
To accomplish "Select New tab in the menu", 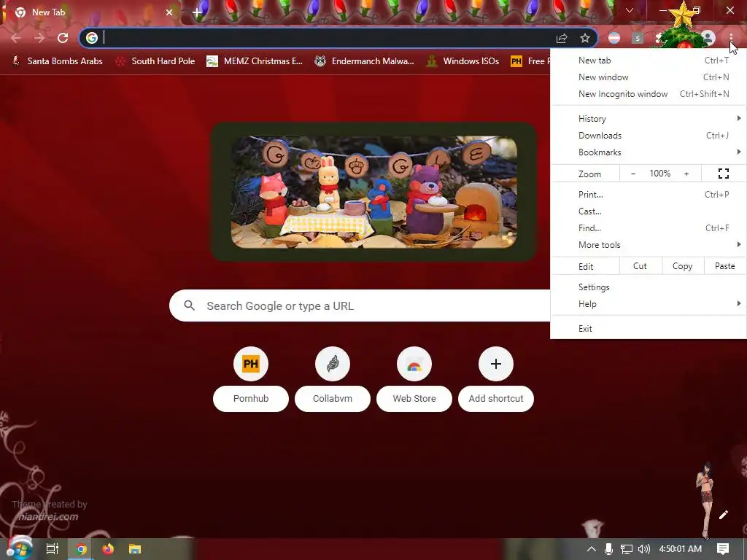I will (x=649, y=61).
